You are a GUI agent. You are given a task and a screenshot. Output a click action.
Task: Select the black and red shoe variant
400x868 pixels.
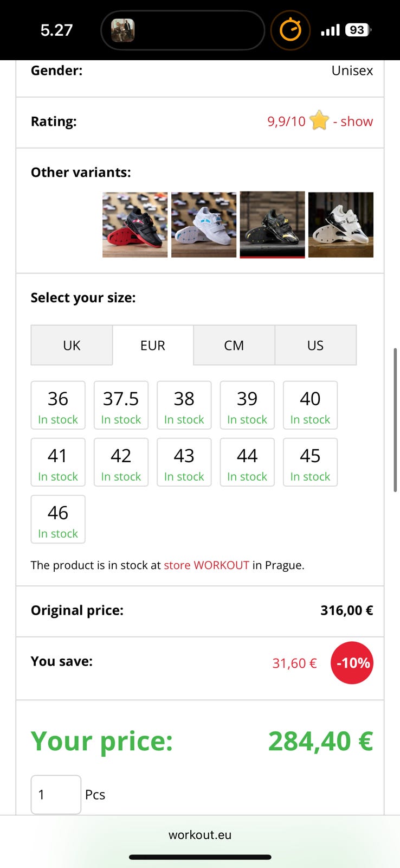pyautogui.click(x=135, y=225)
